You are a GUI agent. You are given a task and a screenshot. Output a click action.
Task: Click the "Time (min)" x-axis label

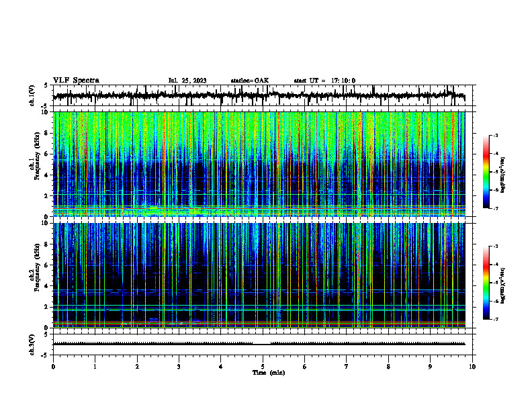(x=269, y=373)
